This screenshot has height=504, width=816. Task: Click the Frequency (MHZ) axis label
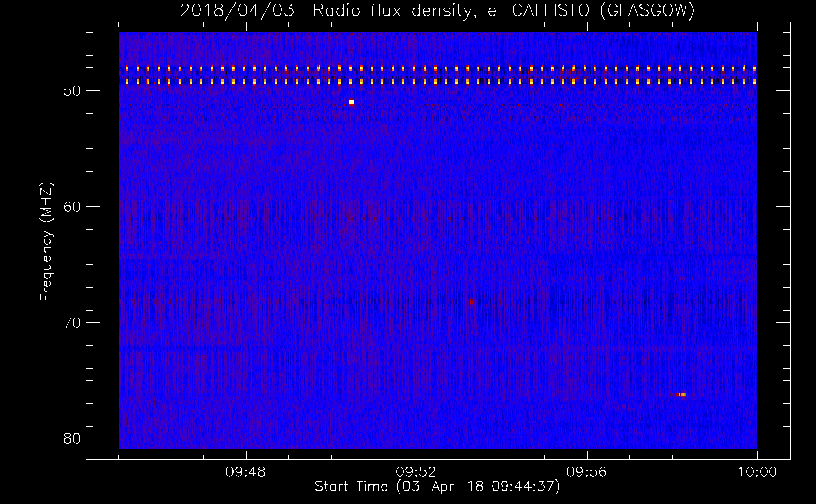pyautogui.click(x=46, y=242)
